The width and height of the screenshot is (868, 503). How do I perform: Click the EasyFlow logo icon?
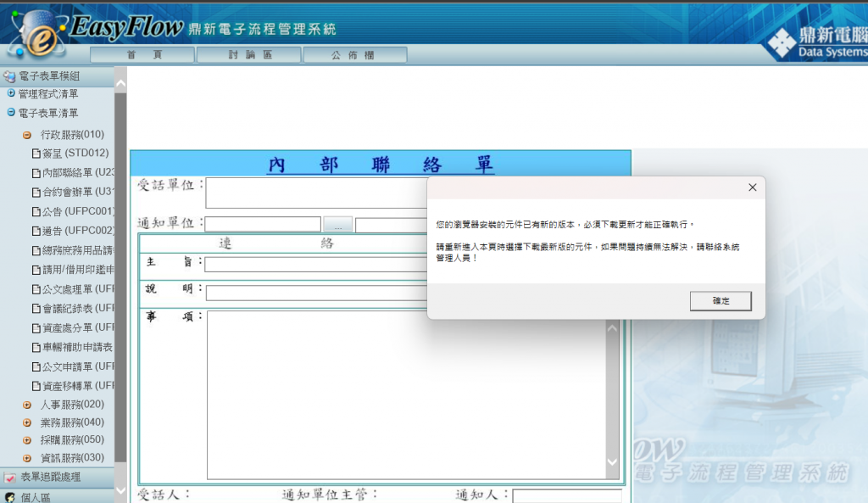pyautogui.click(x=37, y=34)
